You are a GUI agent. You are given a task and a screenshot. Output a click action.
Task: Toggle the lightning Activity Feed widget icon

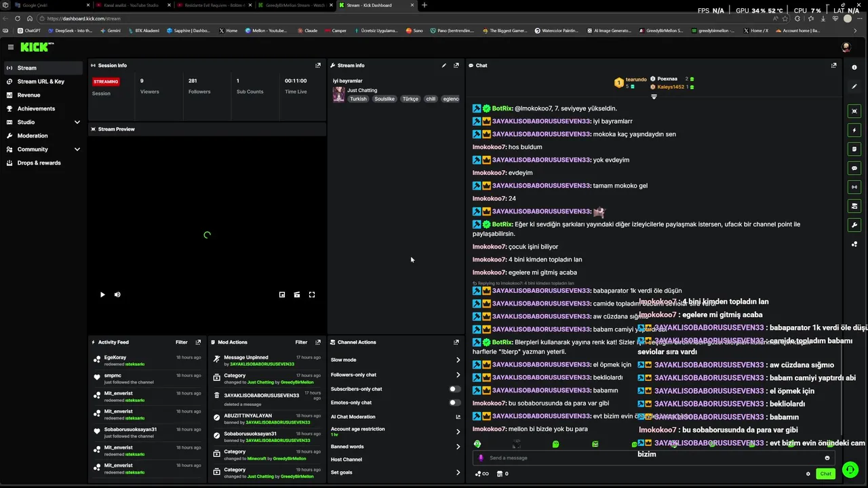(x=854, y=130)
